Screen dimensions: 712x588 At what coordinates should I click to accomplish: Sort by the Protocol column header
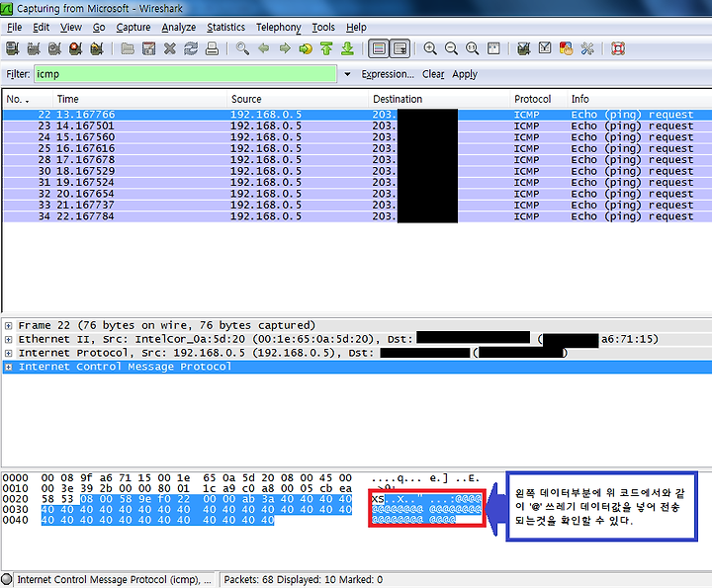(x=538, y=99)
